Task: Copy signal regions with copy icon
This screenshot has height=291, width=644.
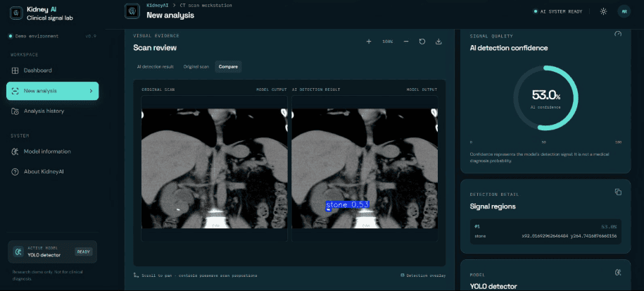Action: [x=618, y=192]
